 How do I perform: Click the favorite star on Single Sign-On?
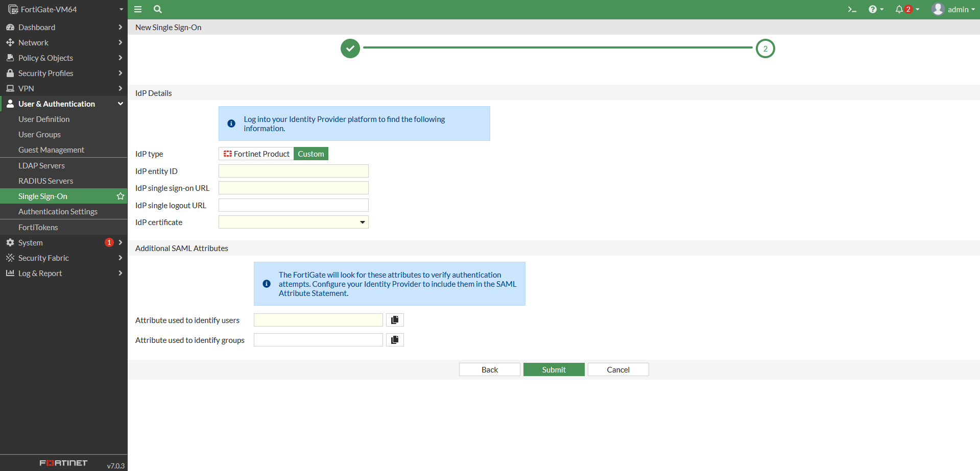pos(121,196)
